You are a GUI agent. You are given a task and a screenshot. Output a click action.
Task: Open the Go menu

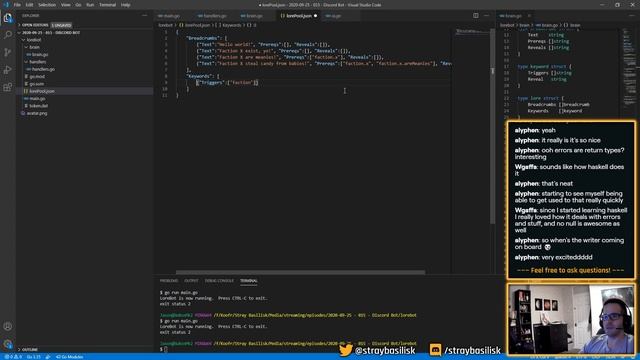tap(78, 5)
